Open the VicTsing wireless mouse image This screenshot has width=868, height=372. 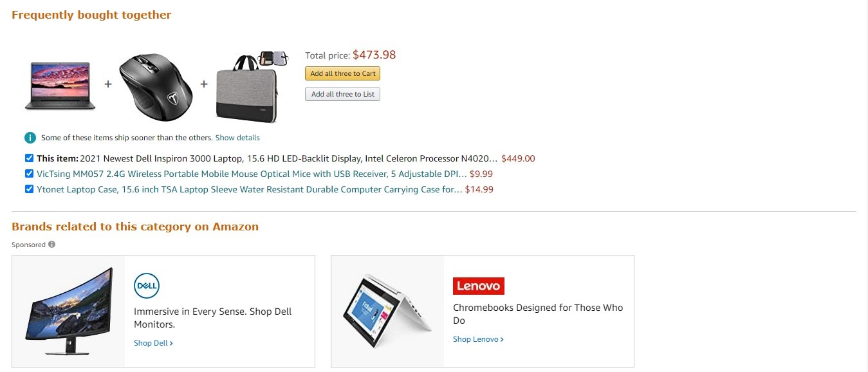click(x=155, y=86)
